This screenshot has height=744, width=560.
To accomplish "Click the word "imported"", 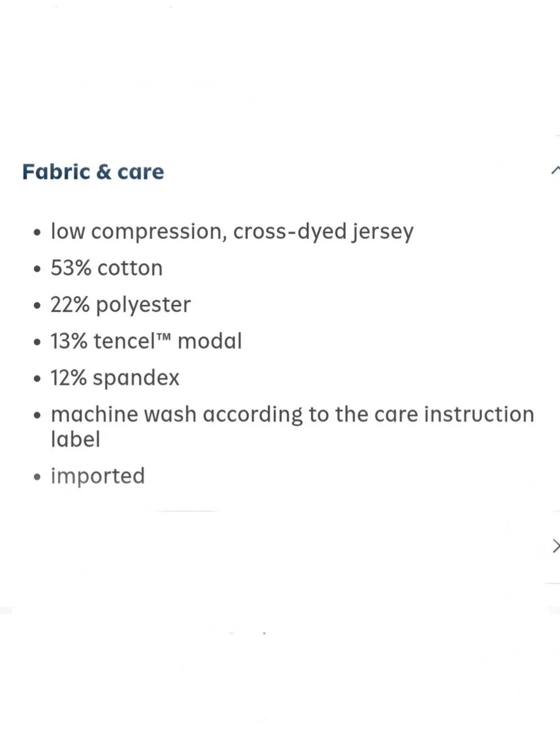I will (97, 476).
